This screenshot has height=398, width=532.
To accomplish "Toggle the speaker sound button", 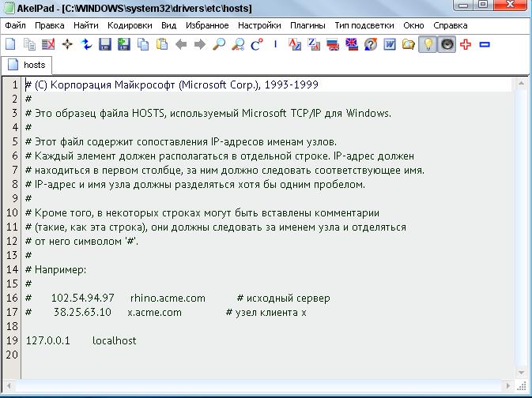I will click(447, 44).
